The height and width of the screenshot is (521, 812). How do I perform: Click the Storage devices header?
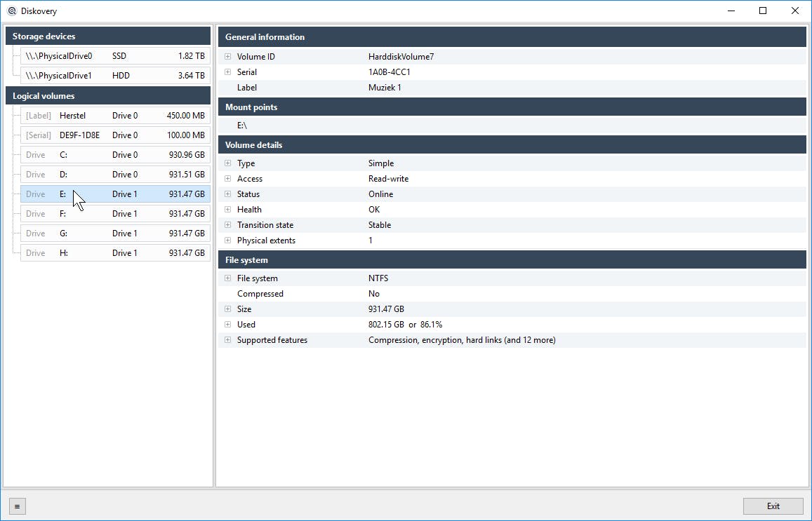pos(107,36)
